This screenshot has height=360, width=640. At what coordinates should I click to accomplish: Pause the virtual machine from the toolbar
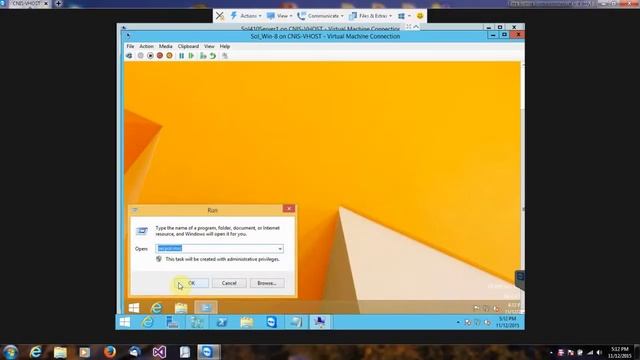click(x=182, y=56)
